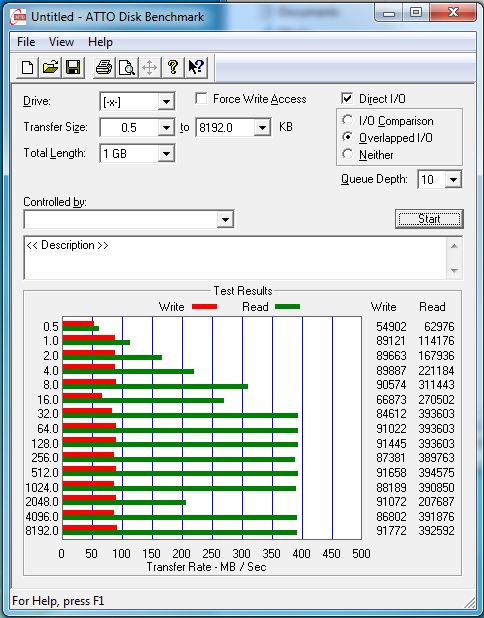Expand the Drive dropdown list
The image size is (484, 618).
coord(166,102)
